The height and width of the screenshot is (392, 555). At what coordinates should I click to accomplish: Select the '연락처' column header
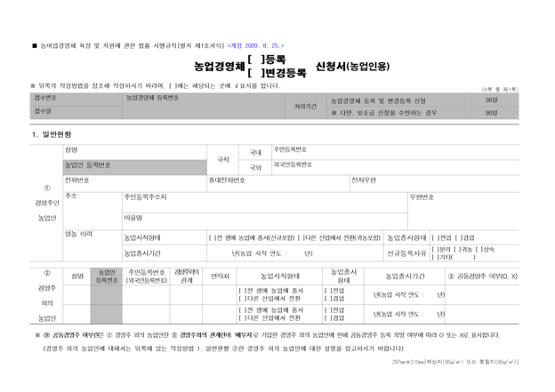tap(220, 276)
